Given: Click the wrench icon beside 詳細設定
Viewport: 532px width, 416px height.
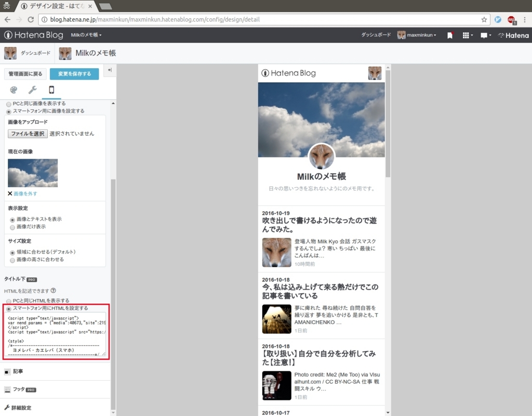Looking at the screenshot, I should [x=7, y=408].
